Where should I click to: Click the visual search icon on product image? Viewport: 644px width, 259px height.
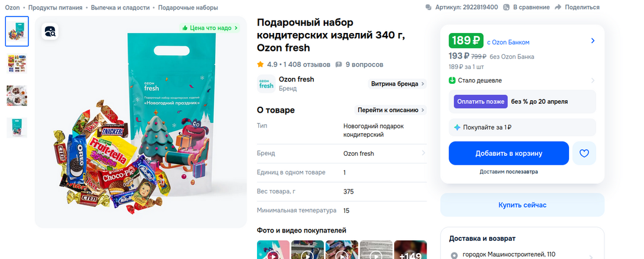click(x=51, y=32)
